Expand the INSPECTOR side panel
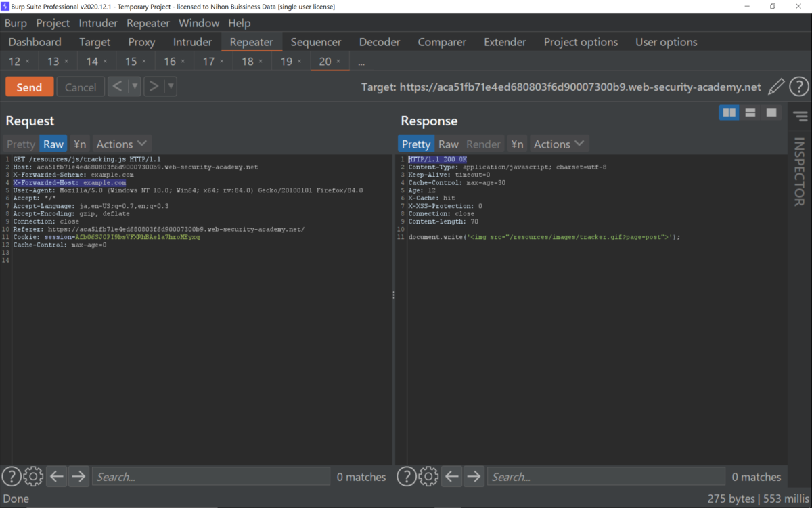The height and width of the screenshot is (508, 812). click(x=799, y=172)
